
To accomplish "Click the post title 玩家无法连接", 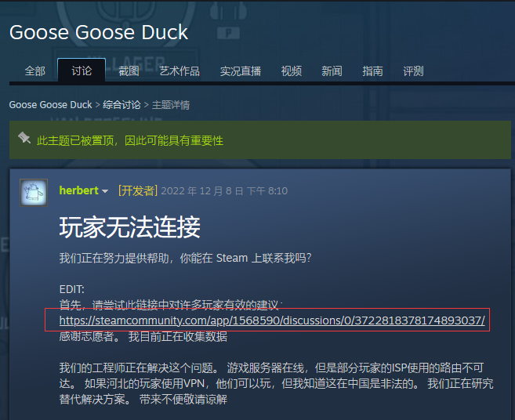I will click(130, 227).
